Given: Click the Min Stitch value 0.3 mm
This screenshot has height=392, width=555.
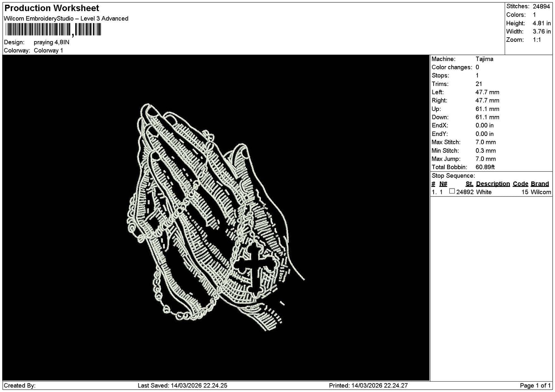Looking at the screenshot, I should [485, 151].
